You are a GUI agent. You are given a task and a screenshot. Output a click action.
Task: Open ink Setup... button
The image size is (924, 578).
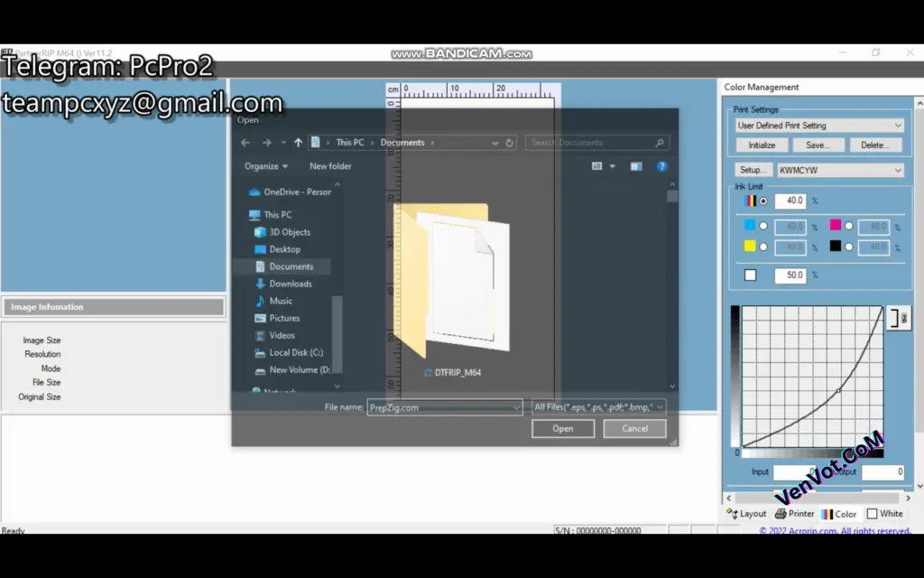[x=753, y=170]
